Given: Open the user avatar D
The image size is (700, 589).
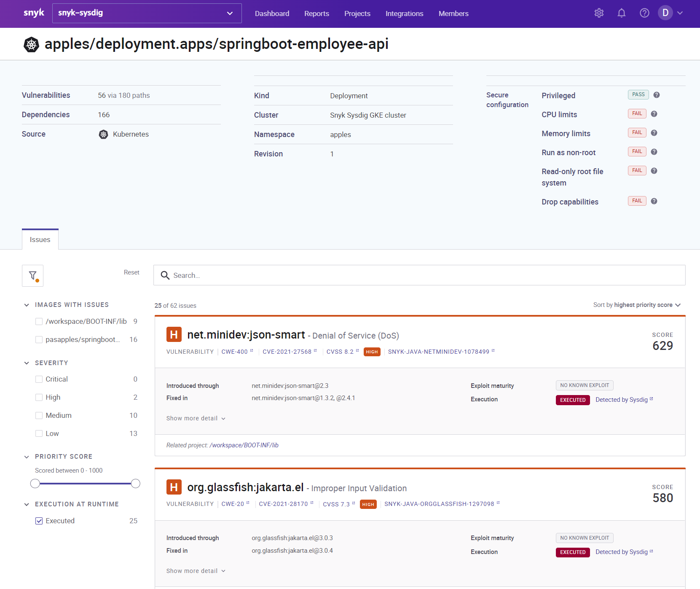Looking at the screenshot, I should click(665, 13).
